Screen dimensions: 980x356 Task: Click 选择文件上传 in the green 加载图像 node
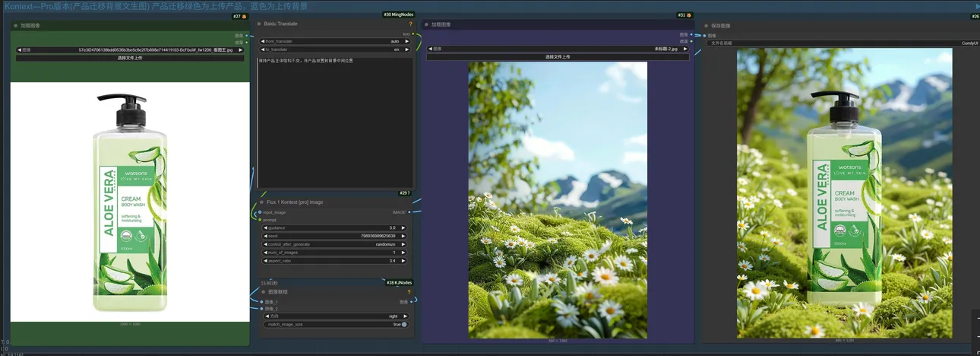[131, 58]
